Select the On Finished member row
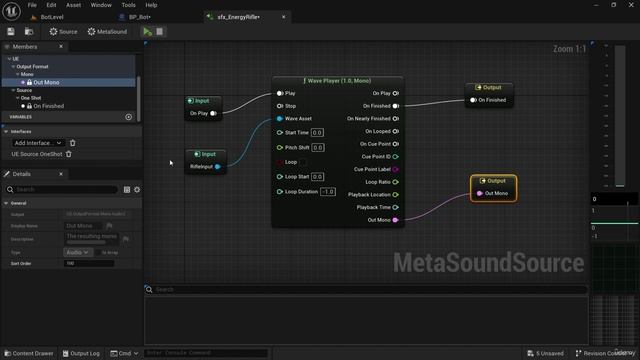Viewport: 640px width, 360px height. click(69, 106)
